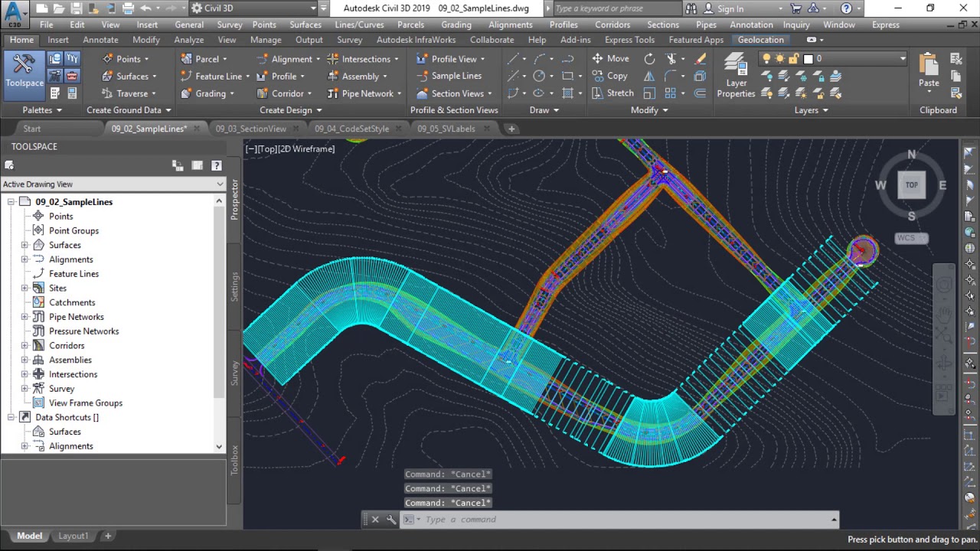Click the Customize wrench icon in command line
Image resolution: width=980 pixels, height=551 pixels.
click(x=391, y=520)
